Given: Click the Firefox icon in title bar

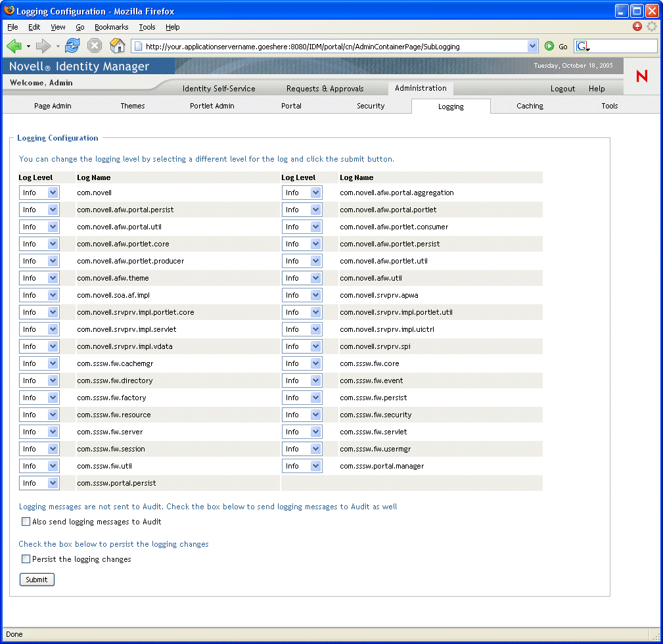Looking at the screenshot, I should point(9,10).
